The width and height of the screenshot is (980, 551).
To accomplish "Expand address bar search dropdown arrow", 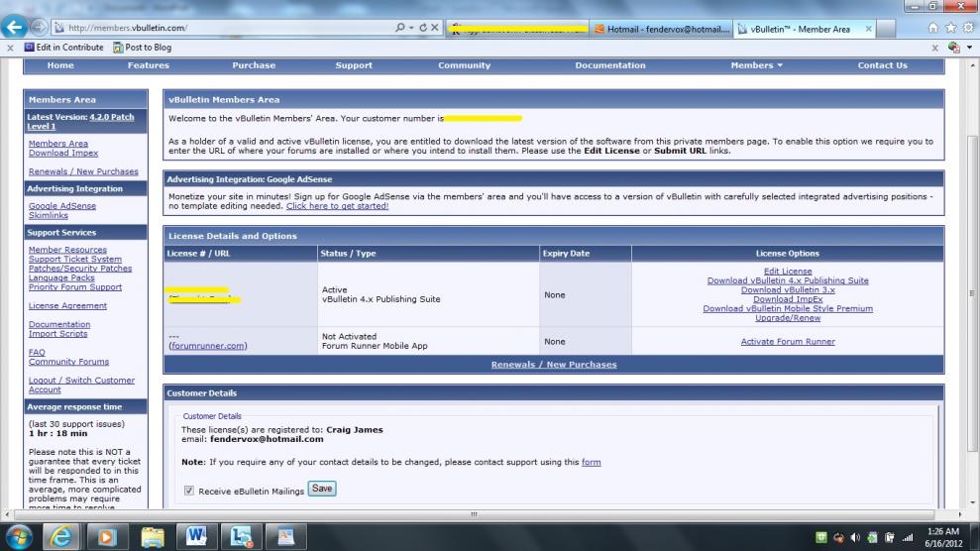I will [411, 28].
